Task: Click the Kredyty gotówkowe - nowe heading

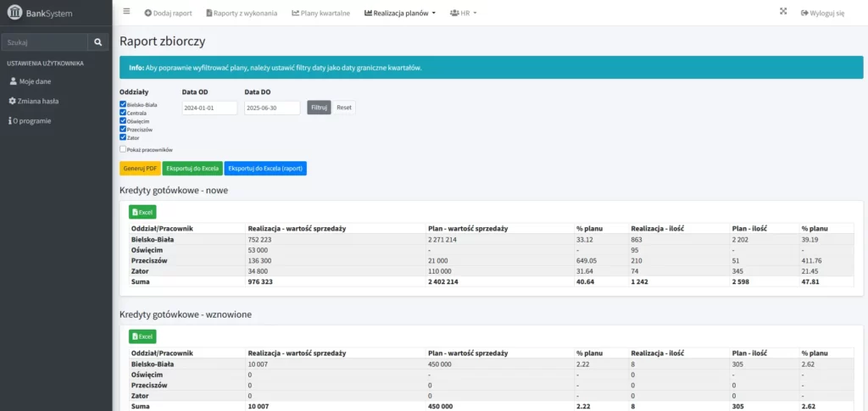Action: (x=174, y=191)
